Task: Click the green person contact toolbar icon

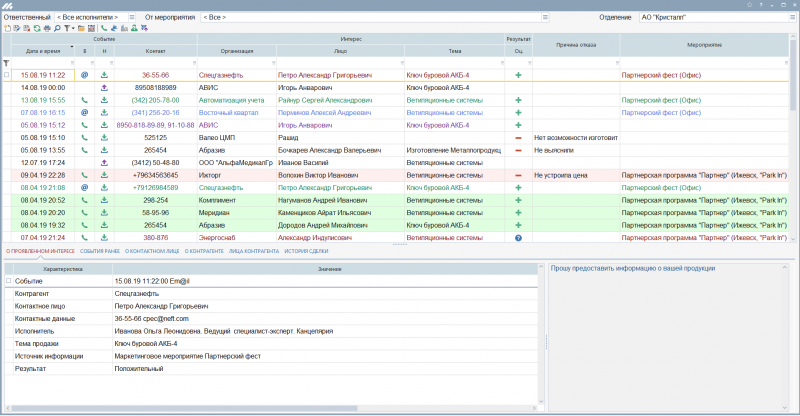Action: [x=134, y=28]
